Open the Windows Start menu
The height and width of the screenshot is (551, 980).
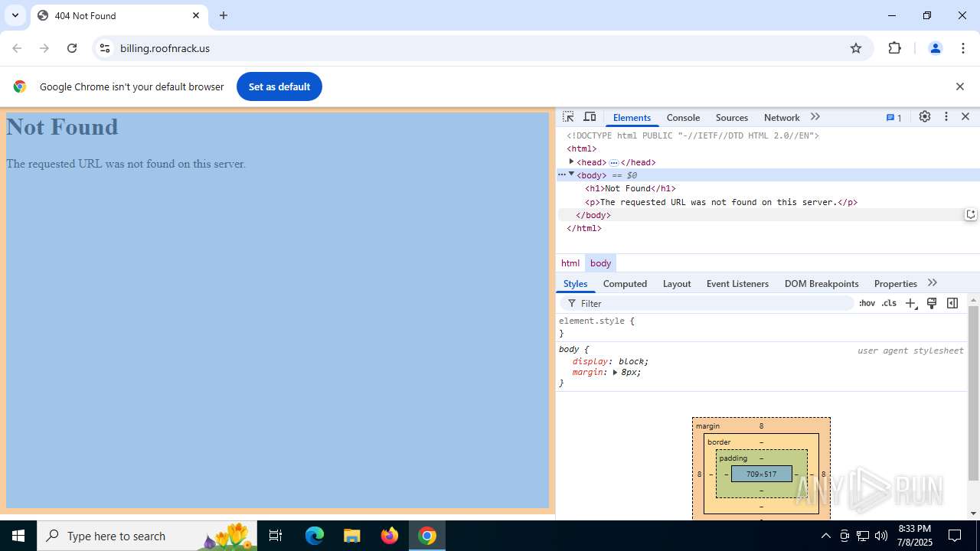[x=18, y=536]
